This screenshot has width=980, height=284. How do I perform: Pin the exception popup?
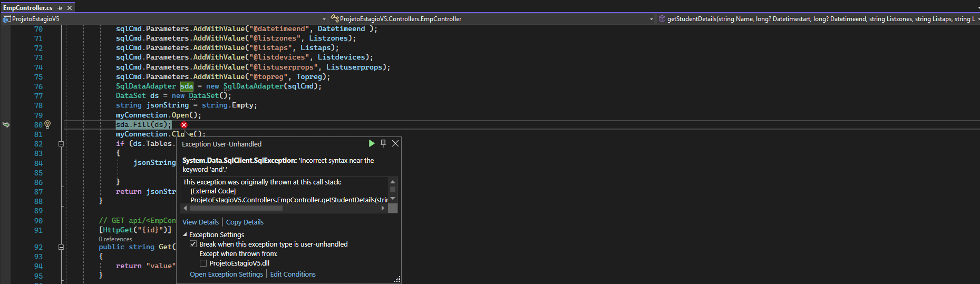click(x=383, y=143)
